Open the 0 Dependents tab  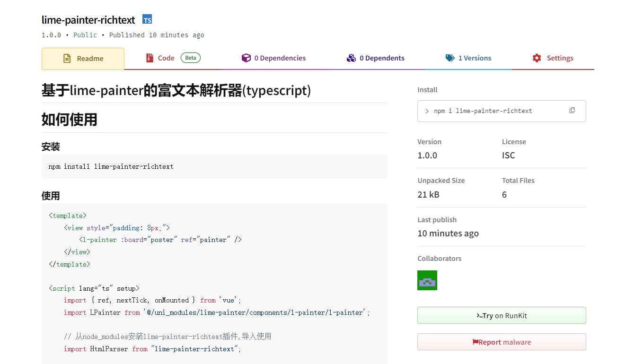point(376,58)
